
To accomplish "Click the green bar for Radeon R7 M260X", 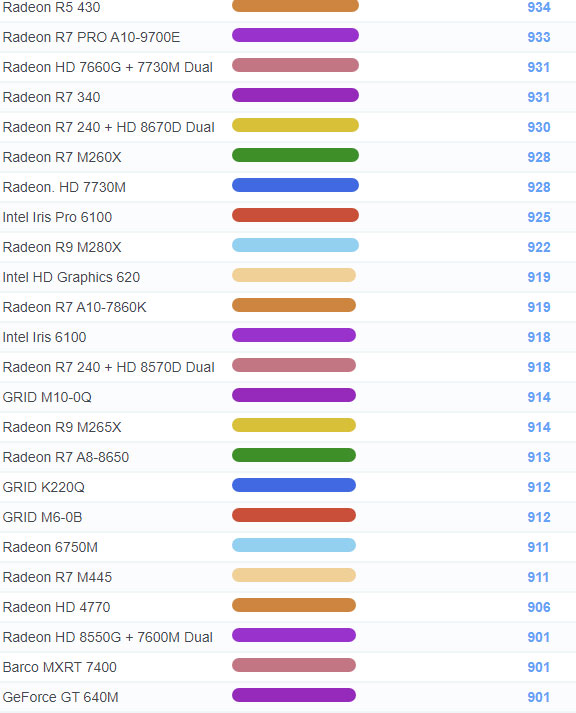I will (296, 155).
